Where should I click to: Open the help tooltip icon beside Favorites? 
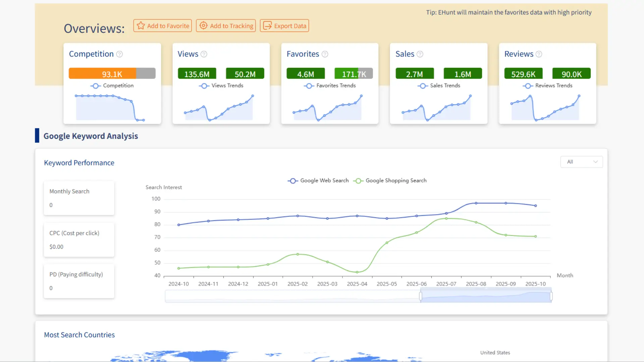(x=325, y=54)
